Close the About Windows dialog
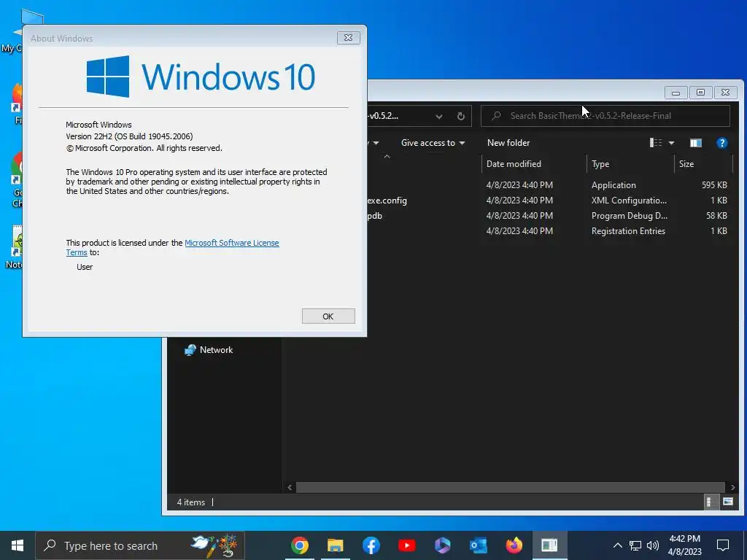The height and width of the screenshot is (560, 747). point(348,38)
